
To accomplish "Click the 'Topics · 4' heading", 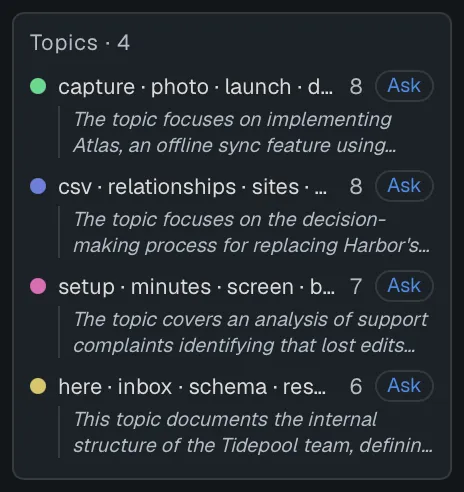I will click(80, 43).
